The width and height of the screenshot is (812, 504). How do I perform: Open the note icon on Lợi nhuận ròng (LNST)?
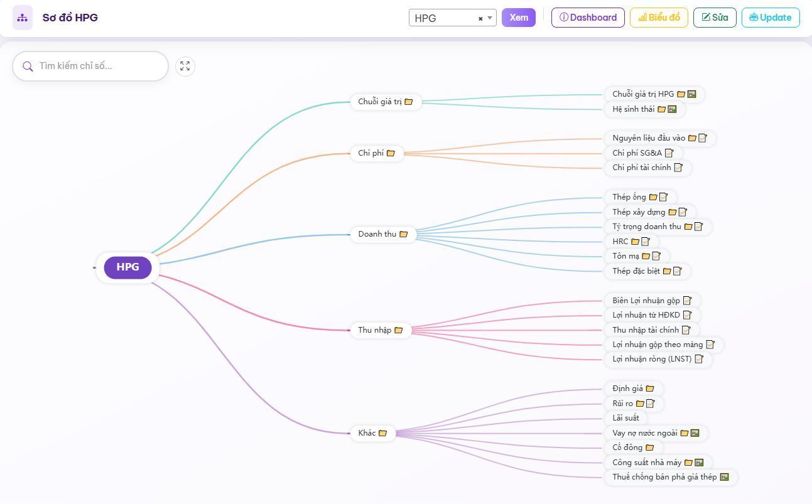(699, 360)
